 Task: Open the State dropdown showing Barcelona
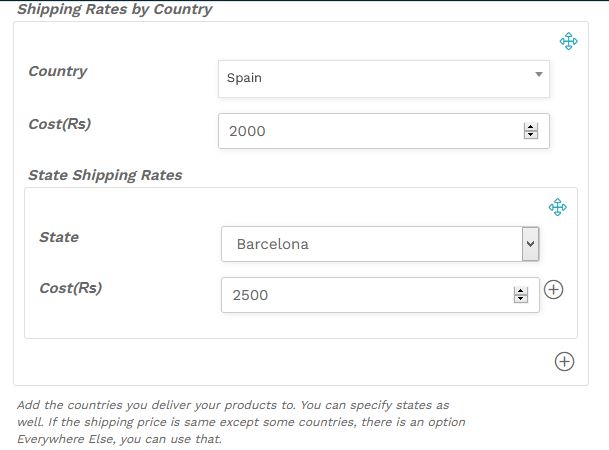click(380, 244)
